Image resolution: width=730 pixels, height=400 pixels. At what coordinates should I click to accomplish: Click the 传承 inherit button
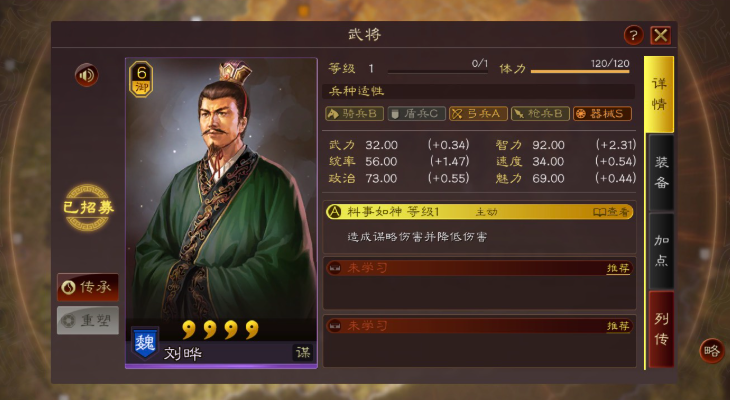tap(88, 287)
